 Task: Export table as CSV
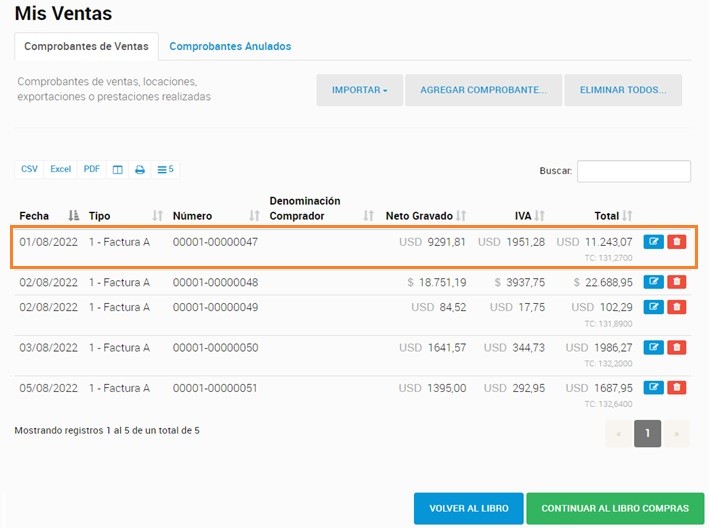pos(29,169)
